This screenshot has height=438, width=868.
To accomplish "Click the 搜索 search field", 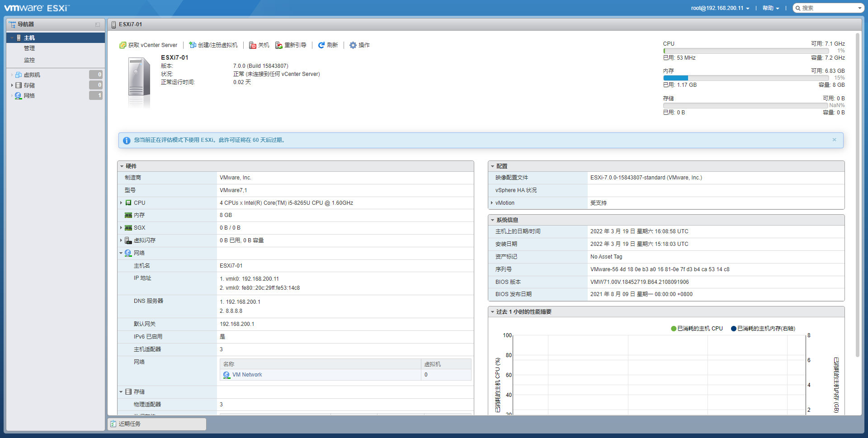I will (829, 8).
